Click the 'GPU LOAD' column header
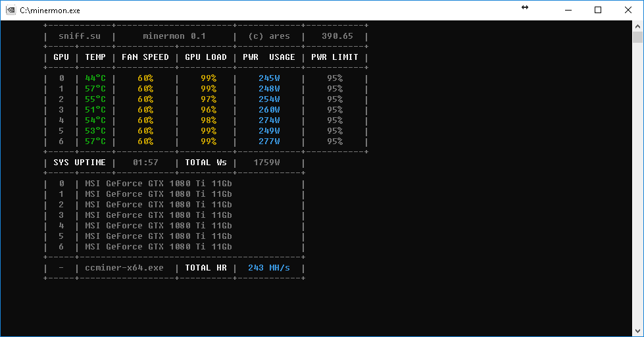This screenshot has width=644, height=337. tap(206, 57)
